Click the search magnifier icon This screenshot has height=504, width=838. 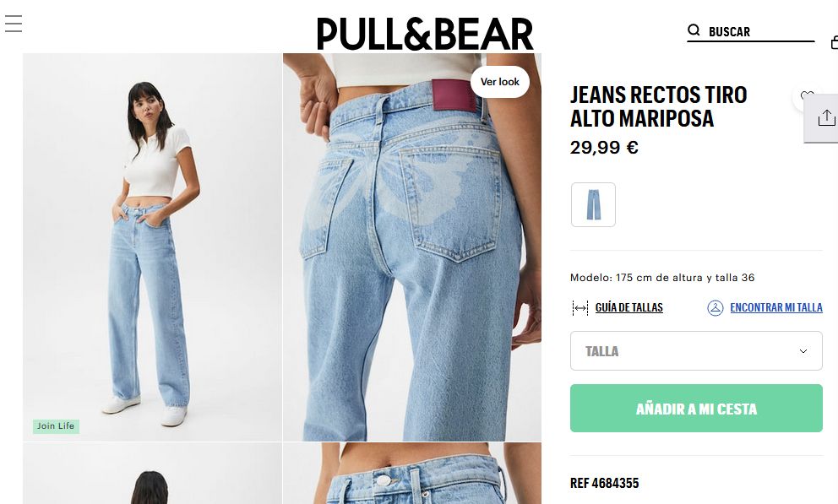[694, 30]
